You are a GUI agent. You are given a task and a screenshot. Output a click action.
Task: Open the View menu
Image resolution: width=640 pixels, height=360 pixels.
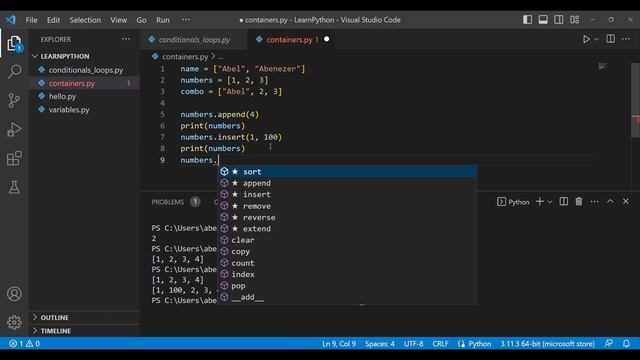118,20
